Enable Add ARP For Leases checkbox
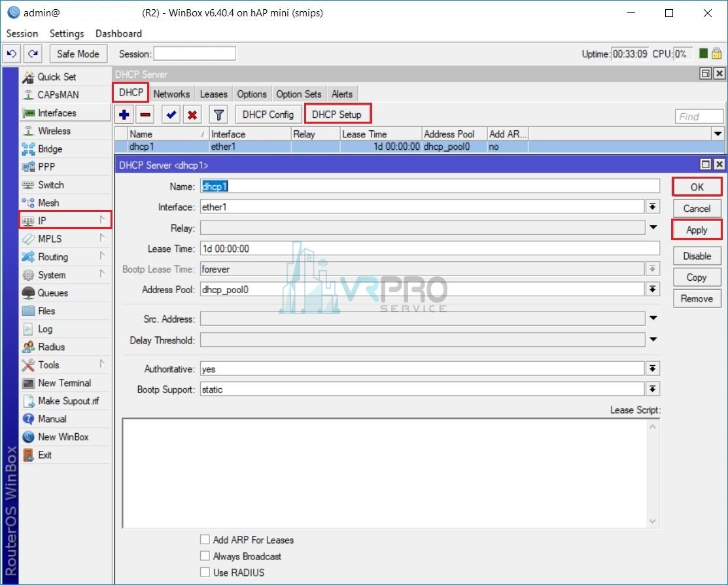The image size is (728, 585). [205, 539]
